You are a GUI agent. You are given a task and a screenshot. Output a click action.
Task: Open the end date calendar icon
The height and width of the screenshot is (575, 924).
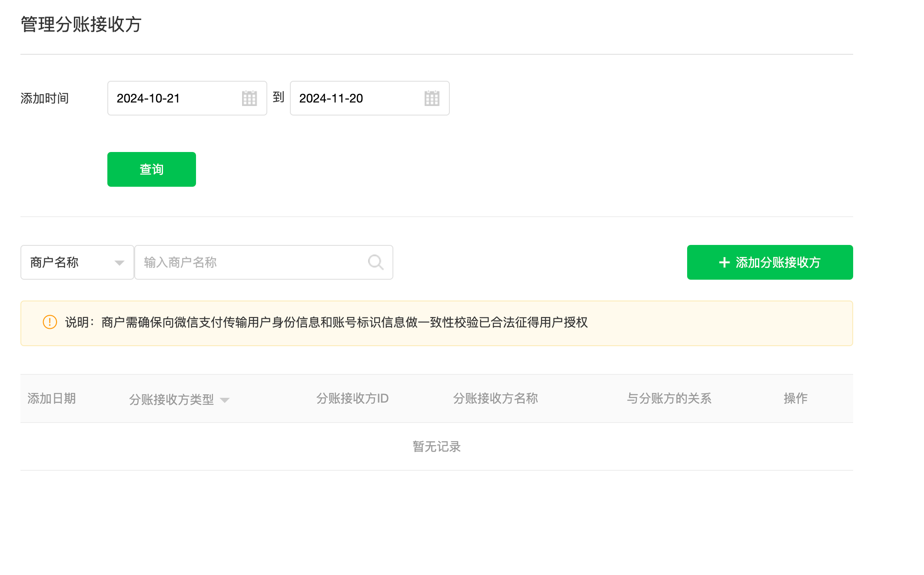(x=432, y=98)
